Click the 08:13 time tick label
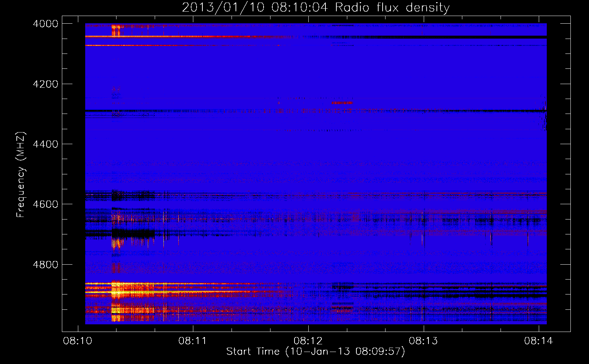This screenshot has width=589, height=364. coord(423,341)
